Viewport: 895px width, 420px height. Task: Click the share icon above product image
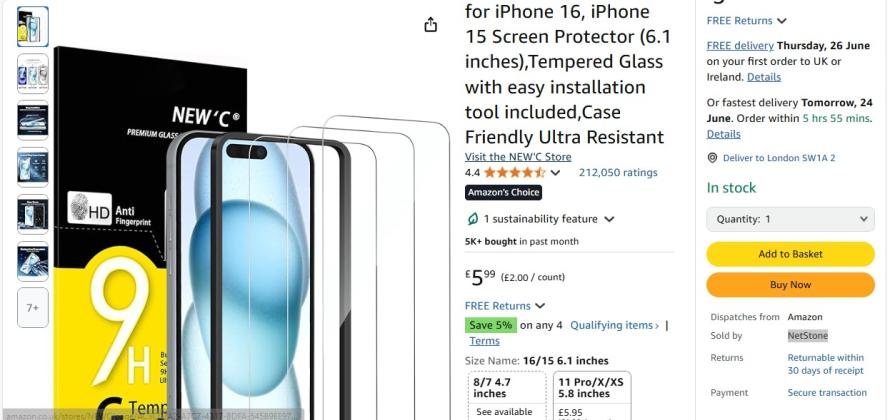[x=431, y=25]
